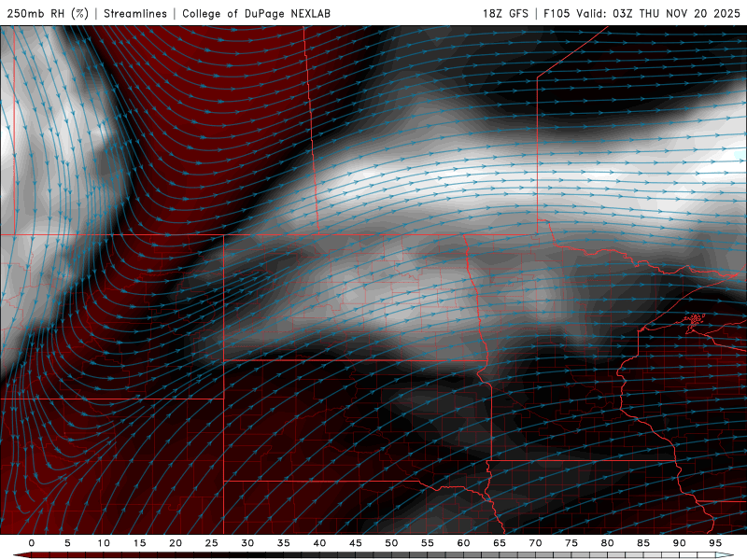
Task: Click the 15 label on color scale
Action: pyautogui.click(x=139, y=543)
